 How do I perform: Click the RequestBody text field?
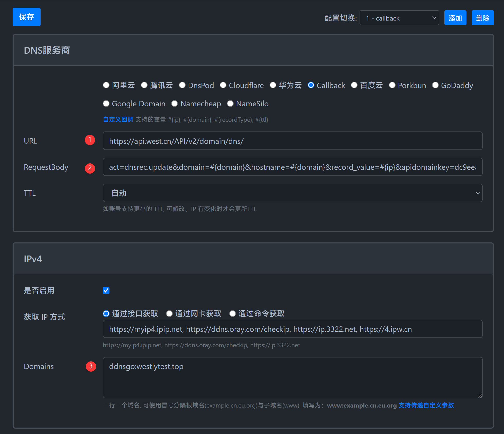(292, 167)
